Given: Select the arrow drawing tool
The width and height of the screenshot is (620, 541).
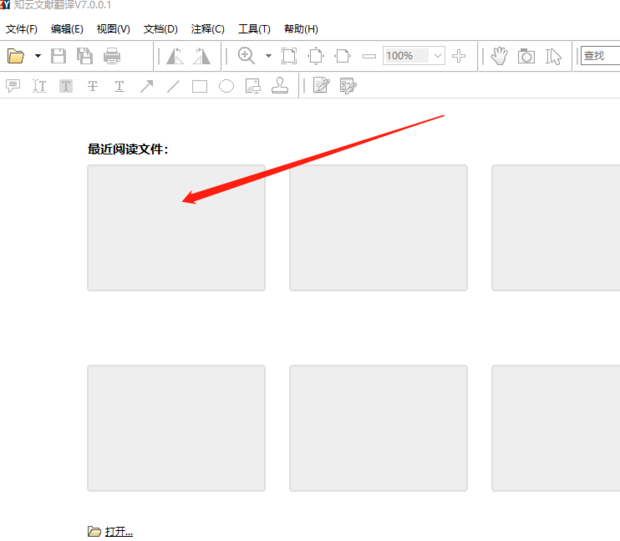Looking at the screenshot, I should [x=146, y=86].
